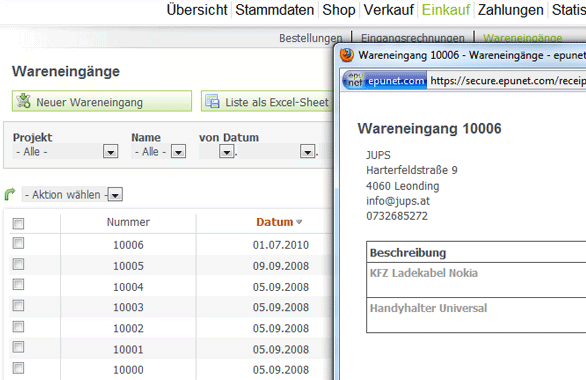Click number 10003 in the table
The image size is (586, 380).
(x=128, y=307)
